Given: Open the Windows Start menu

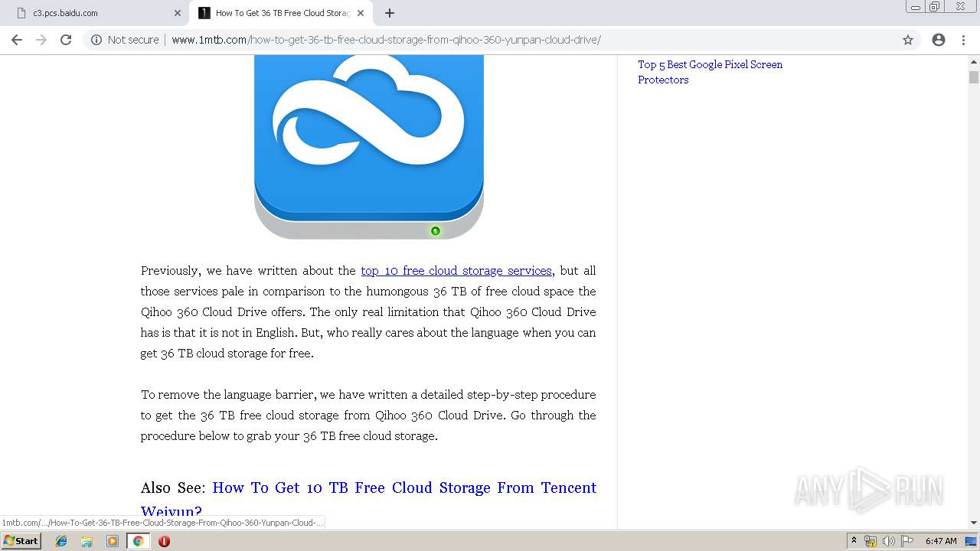Looking at the screenshot, I should click(21, 541).
